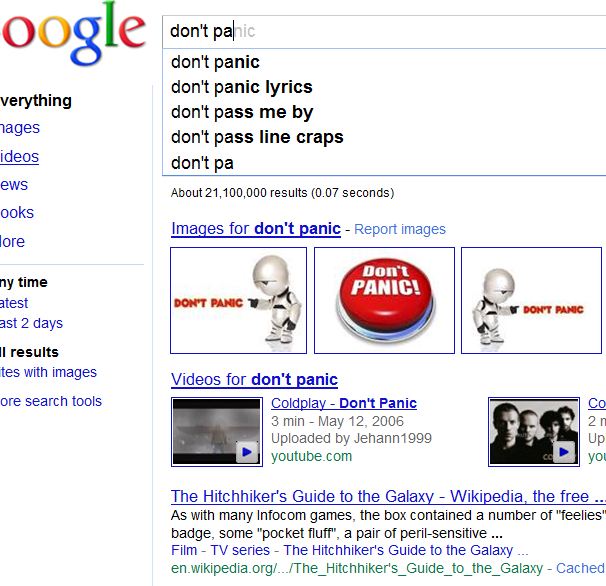Filter results to past 2 days
Screen dimensions: 606x586
(30, 323)
